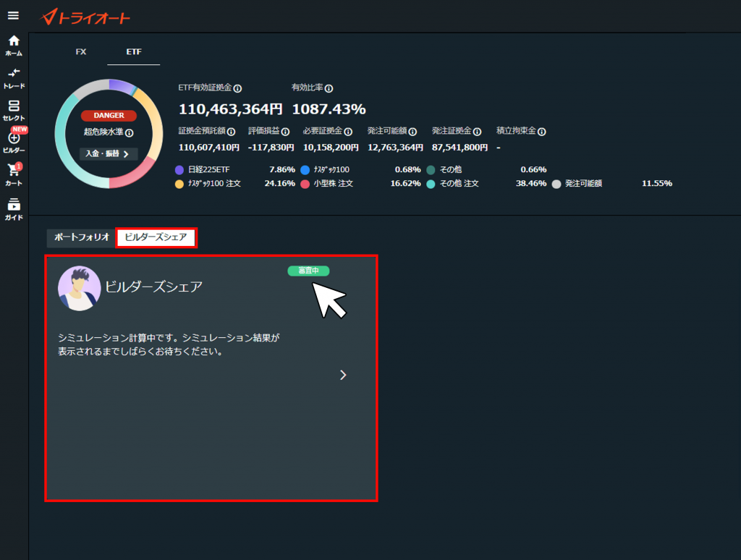Viewport: 741px width, 560px height.
Task: Click the ナスダック100 blue legend dot
Action: click(305, 170)
